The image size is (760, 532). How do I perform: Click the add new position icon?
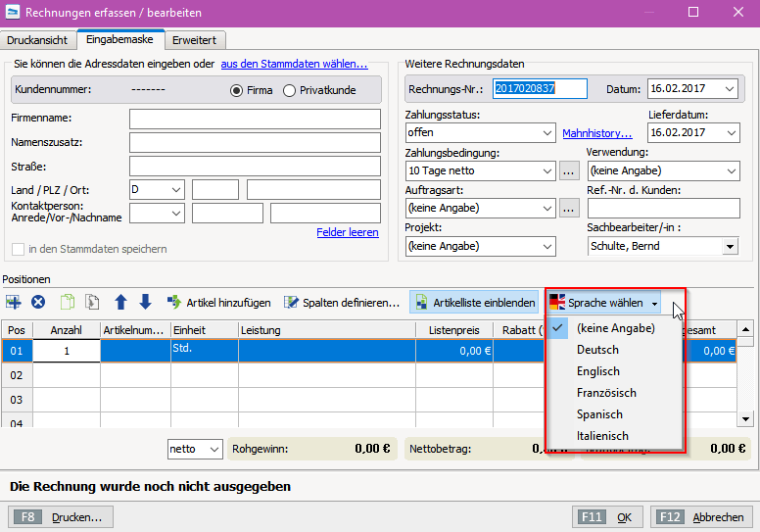pyautogui.click(x=14, y=303)
